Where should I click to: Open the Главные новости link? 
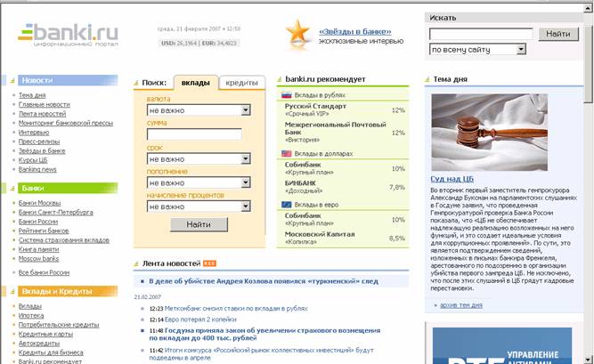[44, 104]
